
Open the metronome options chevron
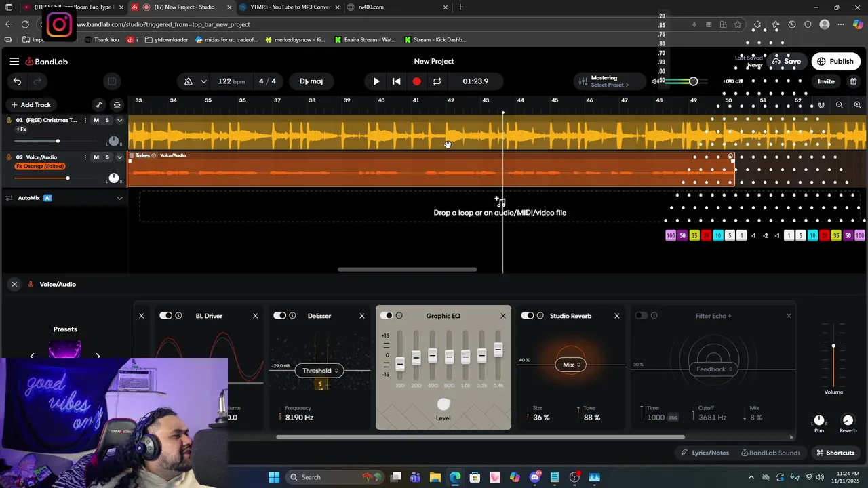[203, 81]
